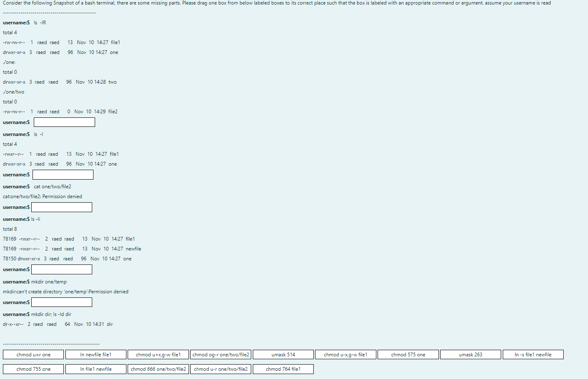
Task: Select the 'chmod og-r one/two/file2' answer box
Action: click(x=221, y=354)
